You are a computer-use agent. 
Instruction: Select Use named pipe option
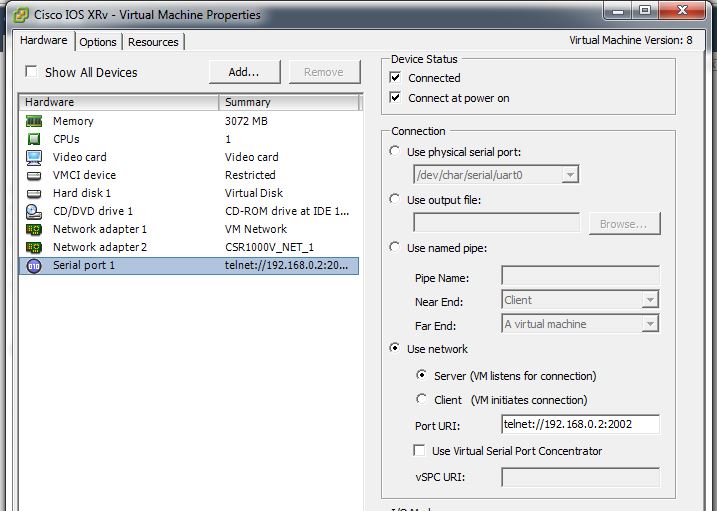point(394,247)
